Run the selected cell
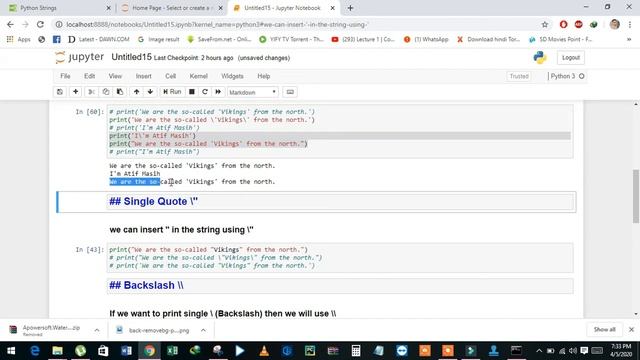640x360 pixels. 172,92
